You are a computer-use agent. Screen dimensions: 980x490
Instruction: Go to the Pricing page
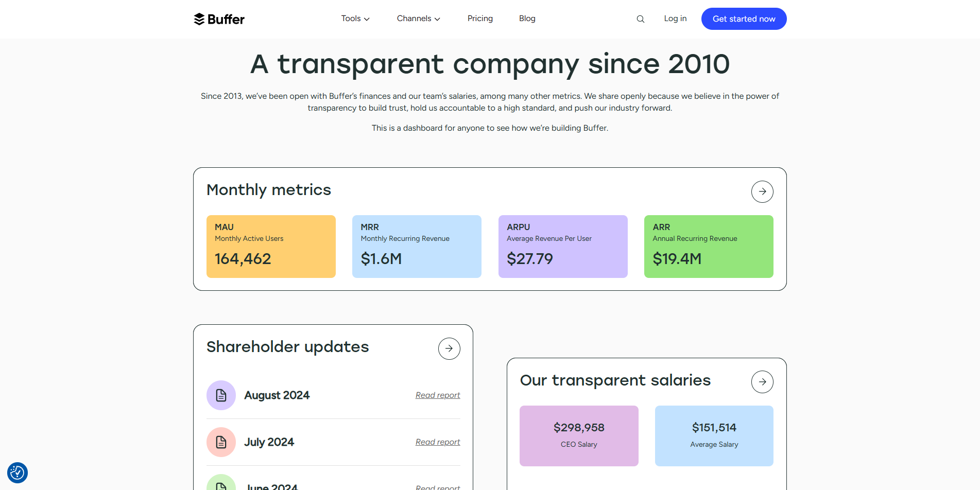(x=480, y=19)
